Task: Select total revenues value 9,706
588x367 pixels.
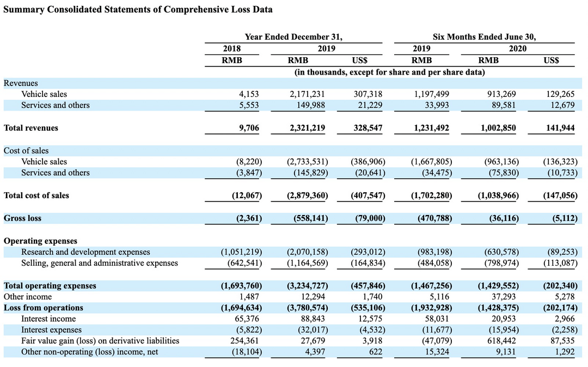Action: (x=249, y=128)
